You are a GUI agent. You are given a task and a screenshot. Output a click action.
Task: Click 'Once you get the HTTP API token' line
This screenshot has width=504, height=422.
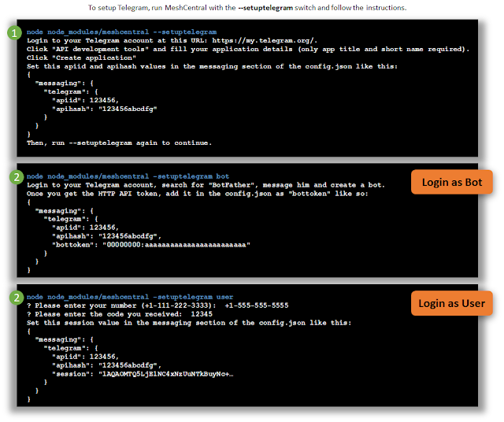point(198,194)
